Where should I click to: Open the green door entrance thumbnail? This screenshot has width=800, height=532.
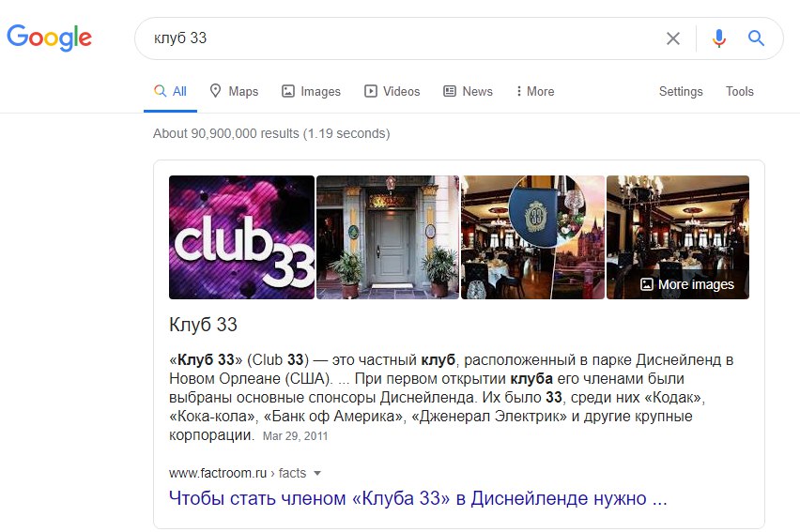388,237
